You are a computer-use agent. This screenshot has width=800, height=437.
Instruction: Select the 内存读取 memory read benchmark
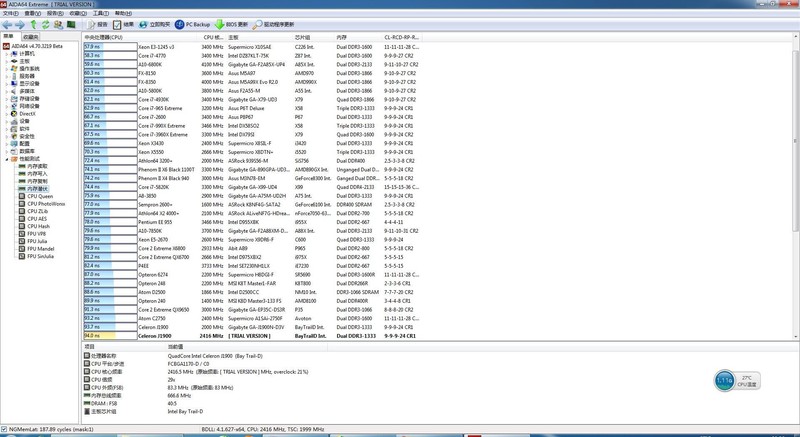click(33, 166)
